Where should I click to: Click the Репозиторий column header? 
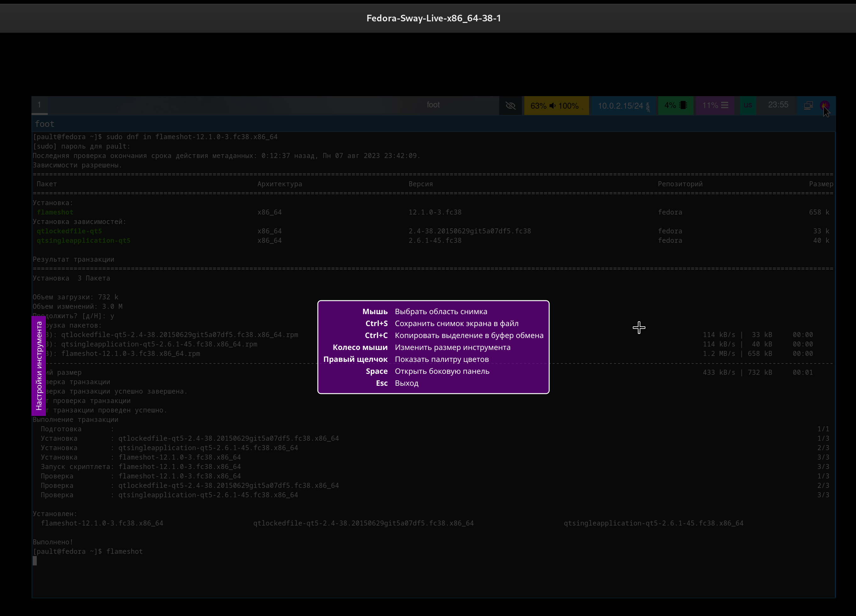[680, 184]
